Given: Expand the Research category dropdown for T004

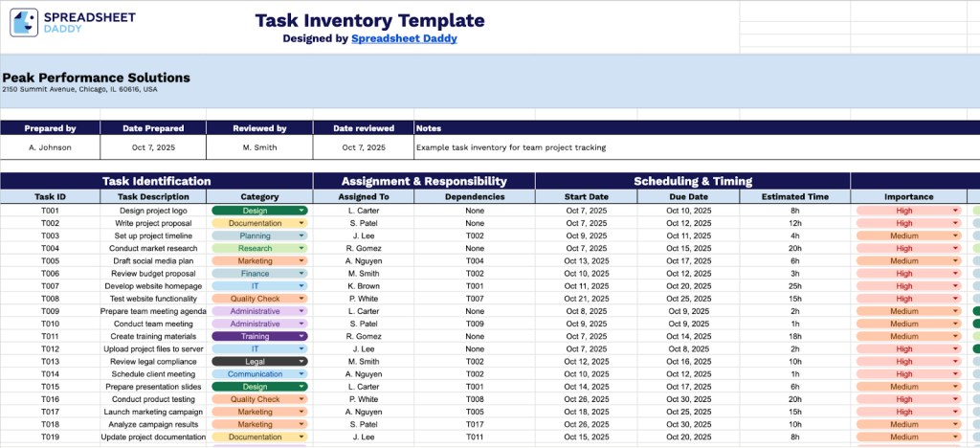Looking at the screenshot, I should (x=301, y=248).
